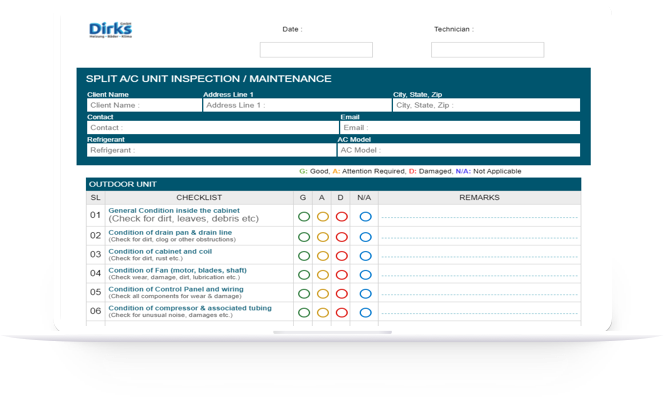Select Good for Condition of Fan
This screenshot has width=664, height=397.
304,275
